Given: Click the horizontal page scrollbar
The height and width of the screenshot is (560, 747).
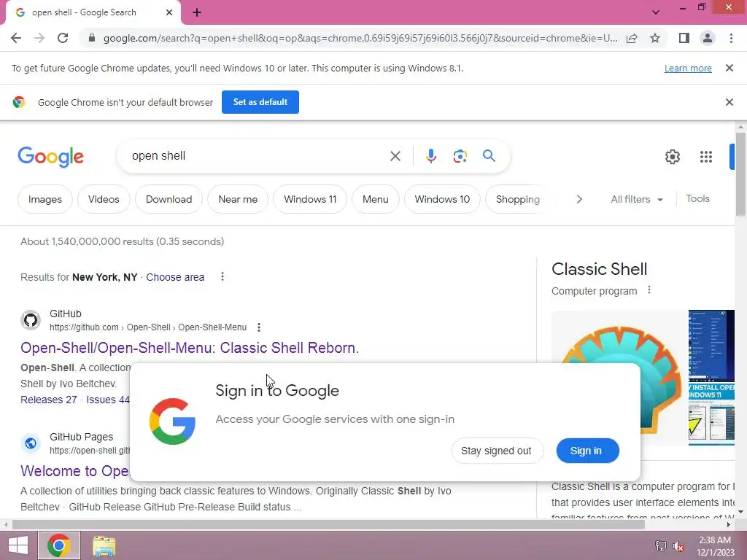Looking at the screenshot, I should [328, 525].
